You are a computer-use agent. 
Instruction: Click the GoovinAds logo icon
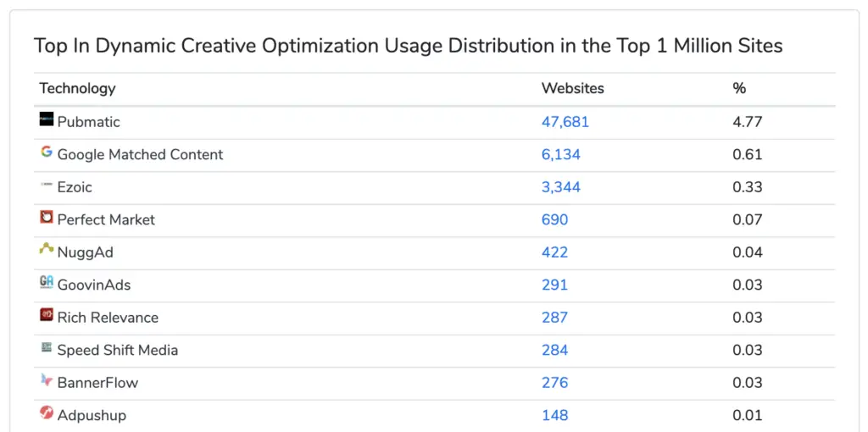47,283
